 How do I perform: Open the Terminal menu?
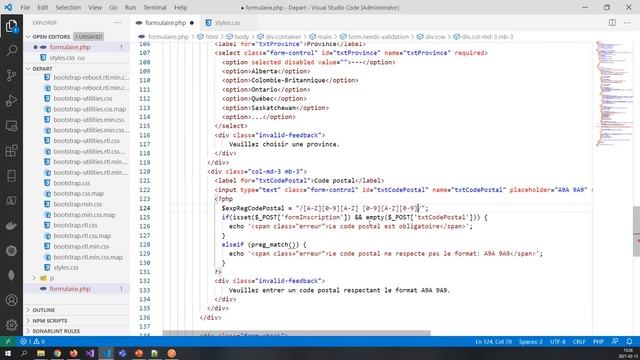click(155, 7)
